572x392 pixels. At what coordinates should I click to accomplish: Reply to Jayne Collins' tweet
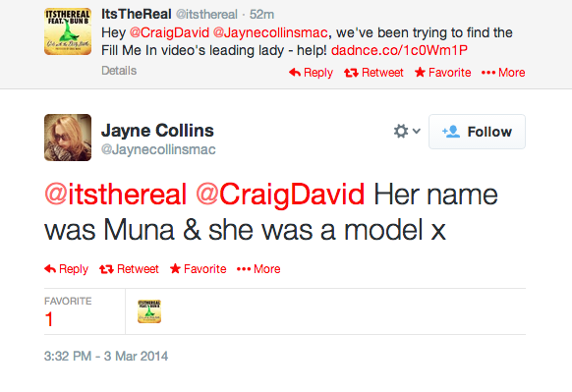coord(66,269)
